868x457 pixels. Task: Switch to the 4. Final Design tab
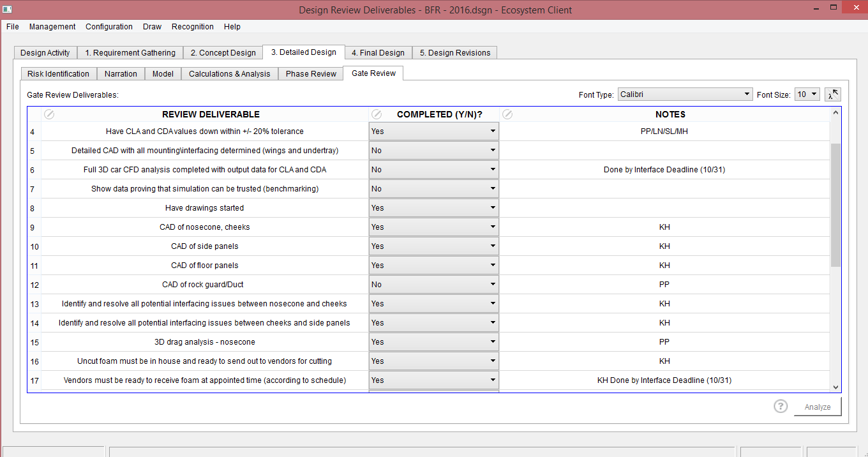pos(378,53)
